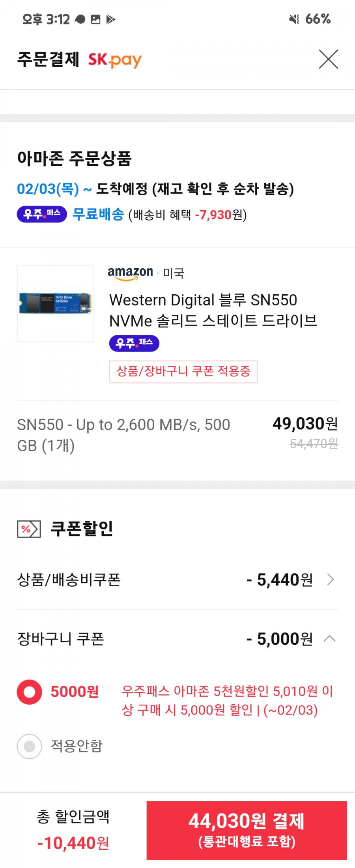Tap the 44,030원 결제 button
The image size is (355, 868).
click(x=247, y=831)
